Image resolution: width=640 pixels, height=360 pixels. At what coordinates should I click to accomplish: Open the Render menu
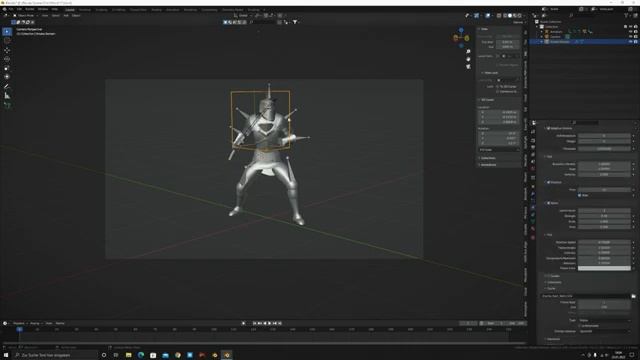tap(30, 9)
